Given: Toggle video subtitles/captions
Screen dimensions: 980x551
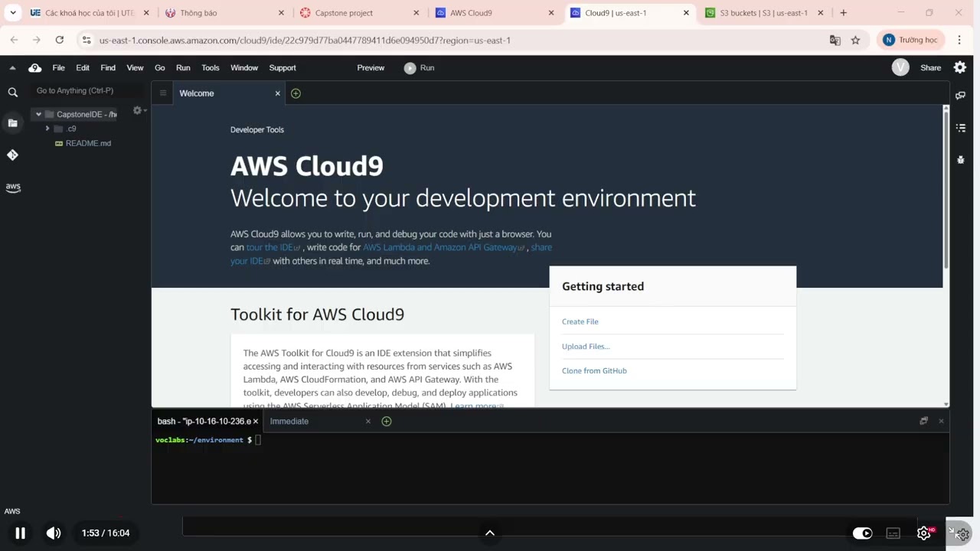Looking at the screenshot, I should coord(893,533).
